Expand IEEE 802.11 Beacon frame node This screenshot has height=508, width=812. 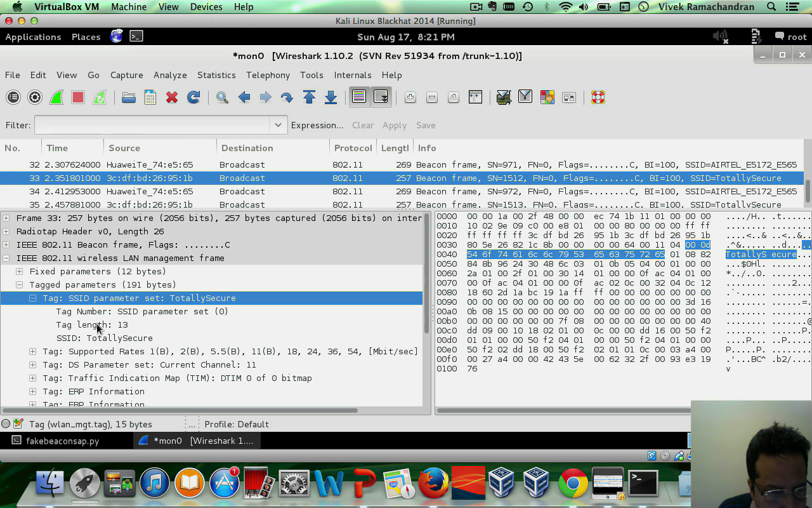[6, 244]
